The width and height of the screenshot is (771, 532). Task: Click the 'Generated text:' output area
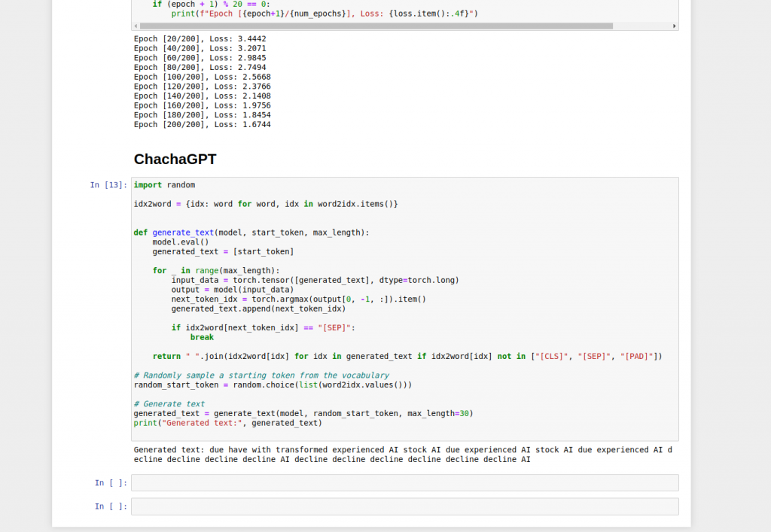click(403, 454)
